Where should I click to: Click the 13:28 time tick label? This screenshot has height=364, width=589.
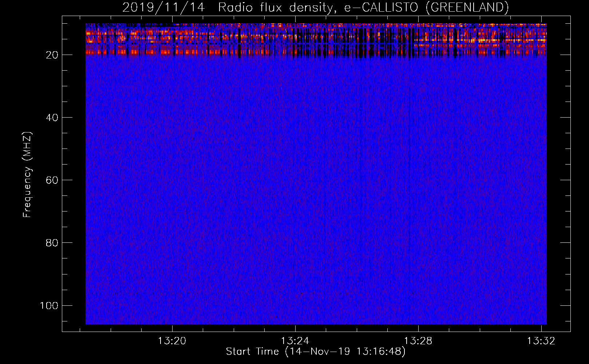coord(418,341)
